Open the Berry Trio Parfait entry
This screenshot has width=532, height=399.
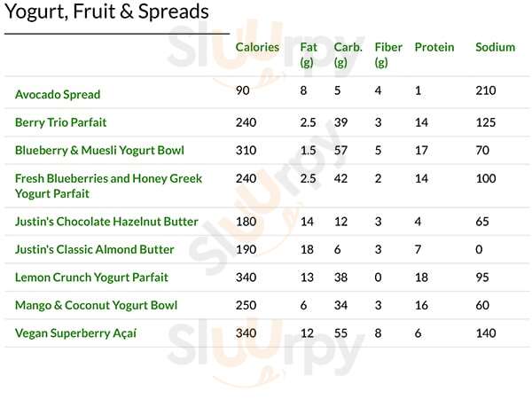tap(60, 122)
